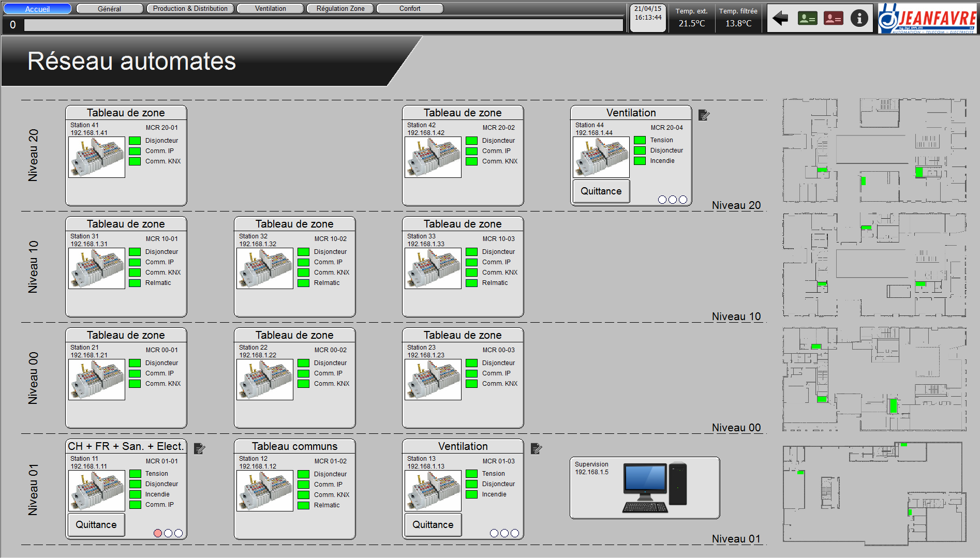Click green Disjoncteur status square of Station 41
Viewport: 980px width, 558px height.
(x=135, y=141)
